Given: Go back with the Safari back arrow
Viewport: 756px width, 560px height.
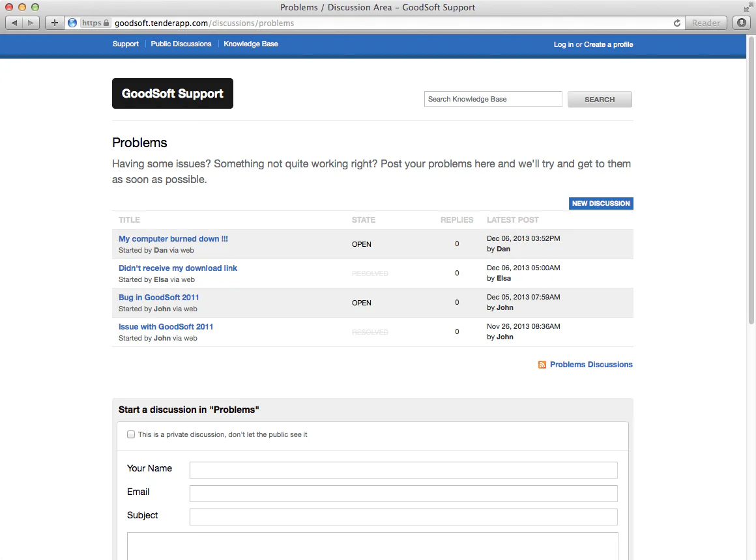Looking at the screenshot, I should 14,23.
